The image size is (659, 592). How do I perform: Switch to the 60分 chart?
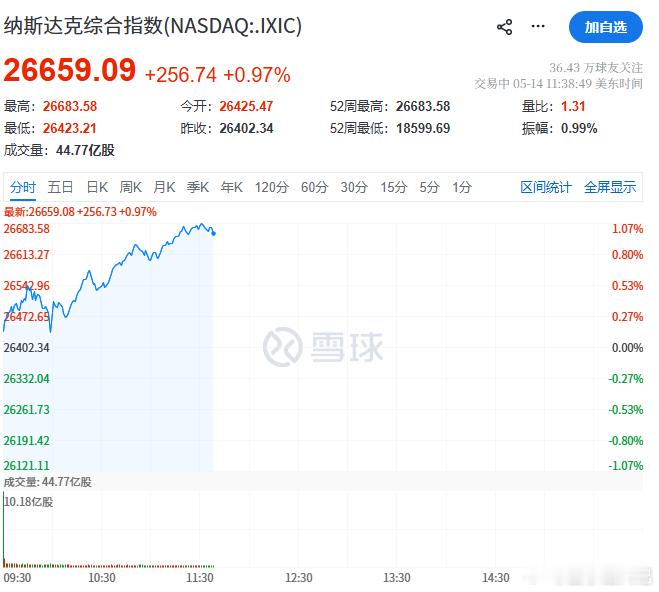click(314, 187)
